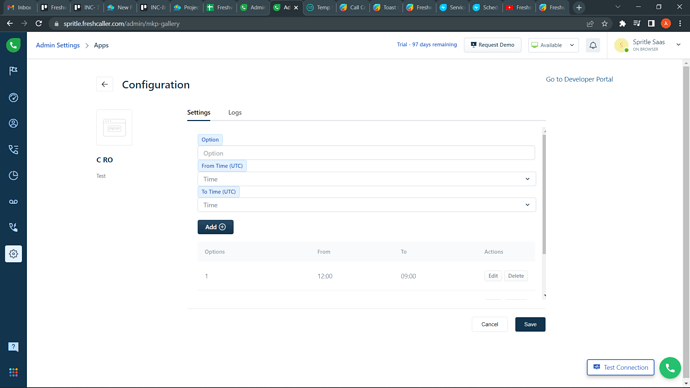The height and width of the screenshot is (388, 690).
Task: Open the browser extensions puzzle icon
Action: pos(622,24)
